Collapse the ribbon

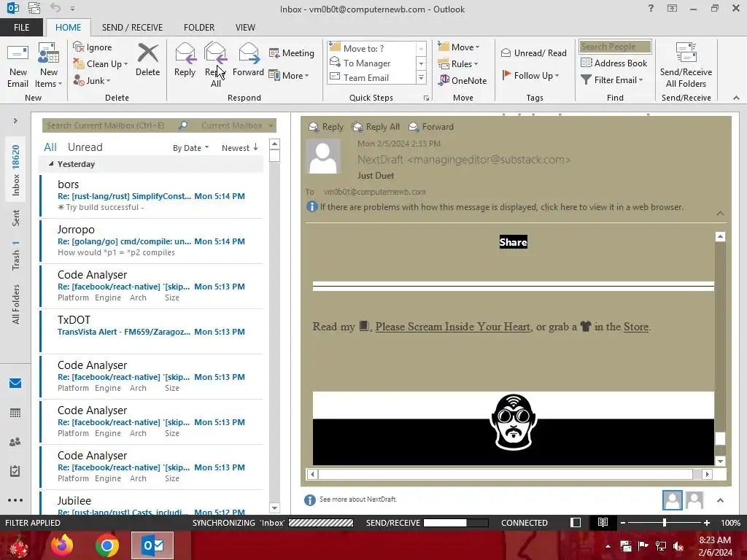coord(736,98)
